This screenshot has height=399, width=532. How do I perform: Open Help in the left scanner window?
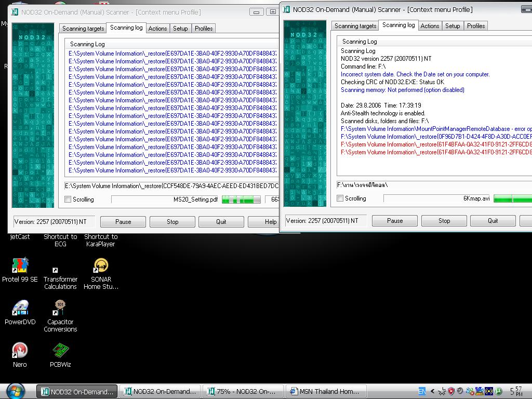(x=264, y=222)
